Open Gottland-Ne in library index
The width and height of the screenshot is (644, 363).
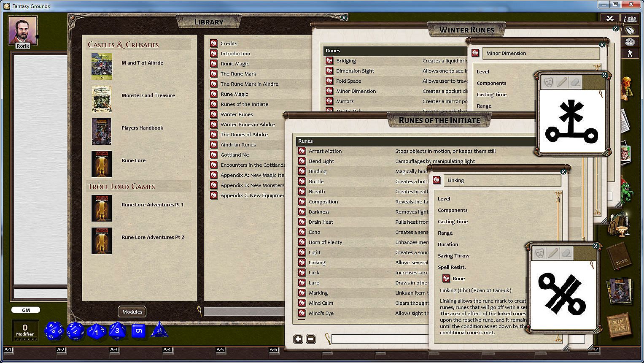point(235,155)
